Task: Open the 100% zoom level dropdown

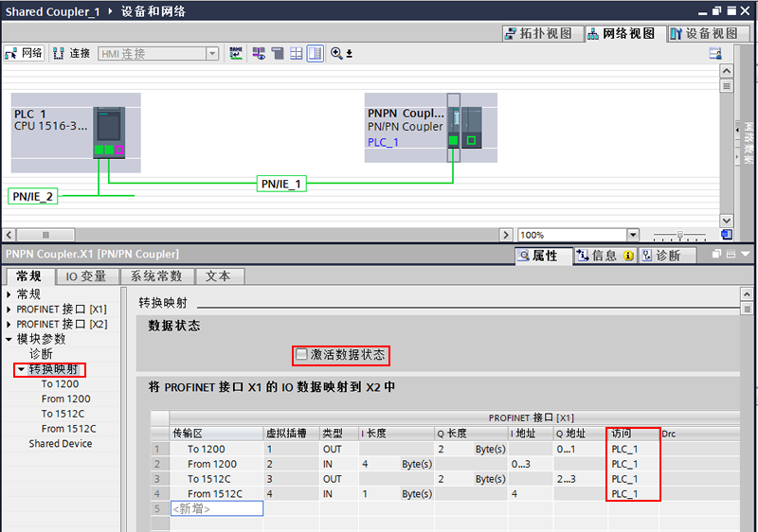Action: tap(633, 235)
